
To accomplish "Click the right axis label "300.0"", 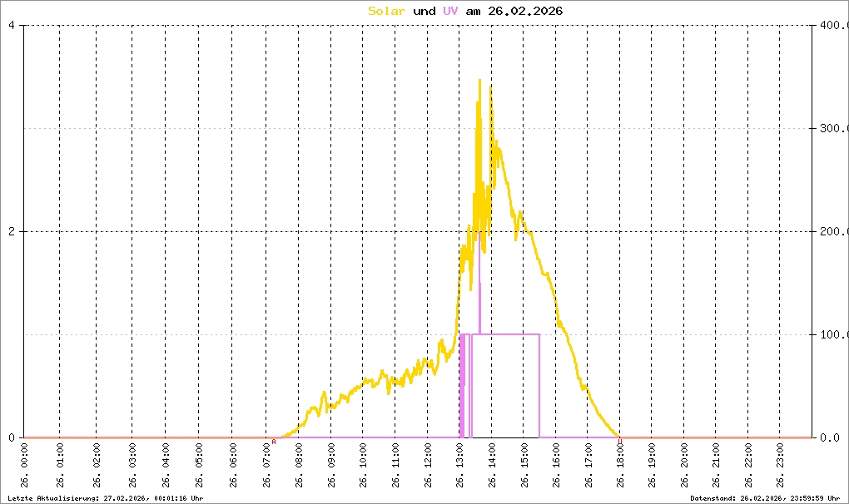I will pos(834,128).
